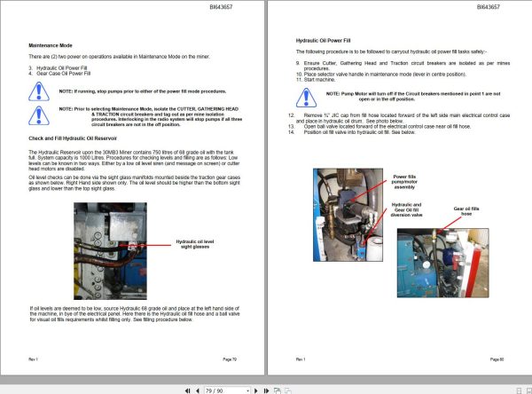532x394 pixels.
Task: Click list item '3. Hydraulic Oil Power Fill'
Action: pos(58,68)
